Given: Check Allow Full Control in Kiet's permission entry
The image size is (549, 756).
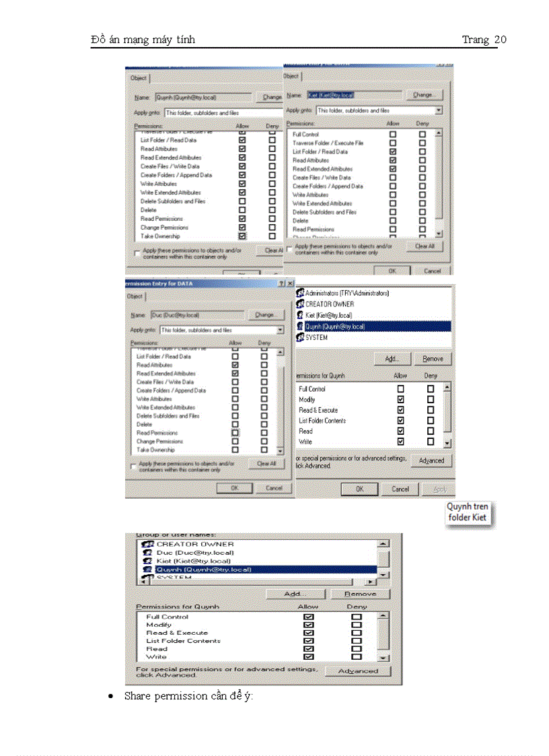Looking at the screenshot, I should [x=393, y=135].
